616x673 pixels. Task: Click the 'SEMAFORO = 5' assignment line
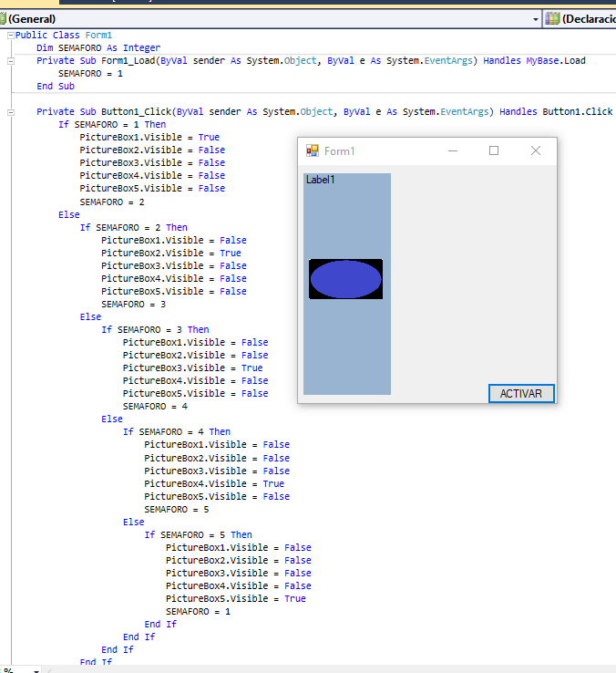(176, 510)
